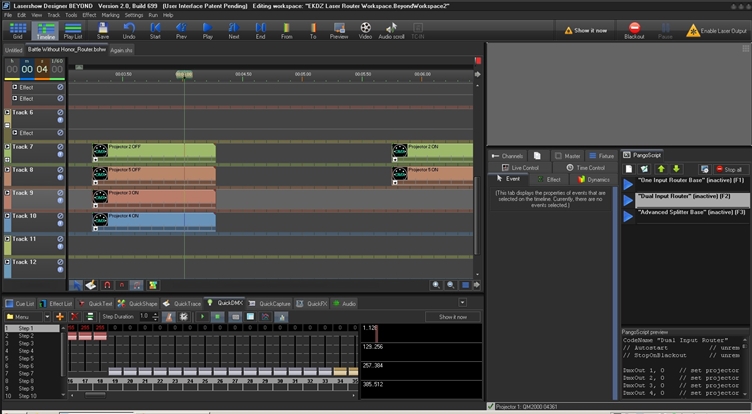Toggle Audio scroll

pos(392,30)
